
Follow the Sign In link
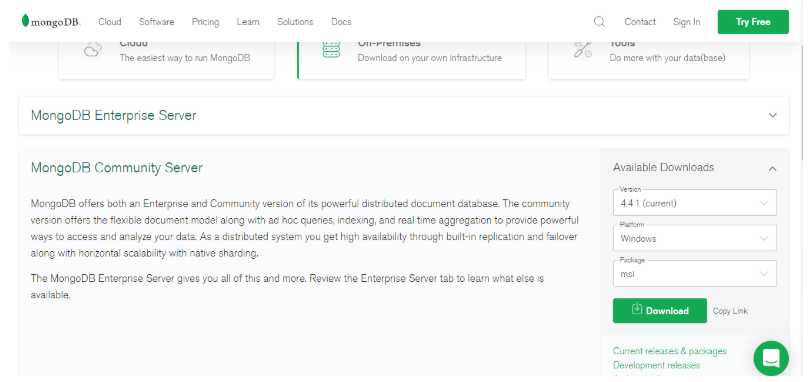[686, 22]
